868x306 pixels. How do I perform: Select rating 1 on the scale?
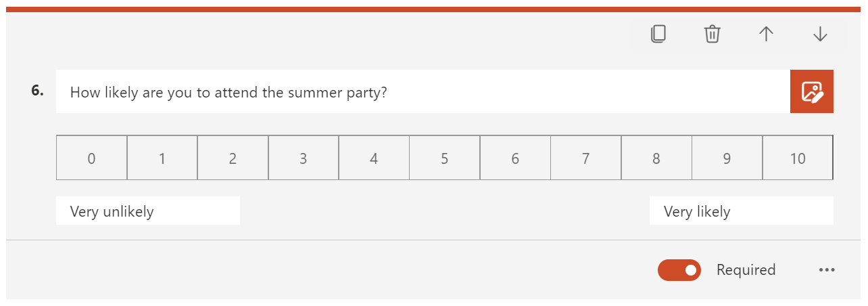162,158
